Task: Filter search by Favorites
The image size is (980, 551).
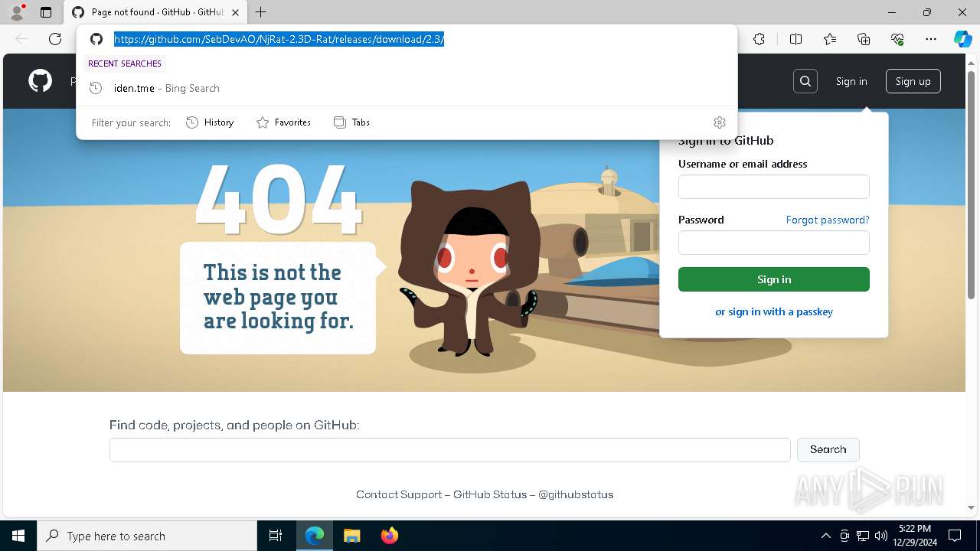Action: (x=283, y=122)
